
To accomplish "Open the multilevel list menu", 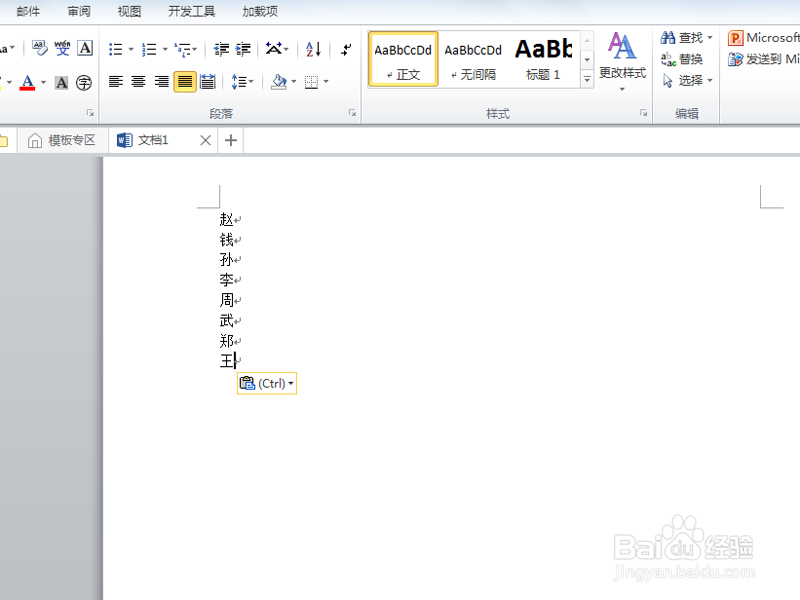I will pos(185,49).
